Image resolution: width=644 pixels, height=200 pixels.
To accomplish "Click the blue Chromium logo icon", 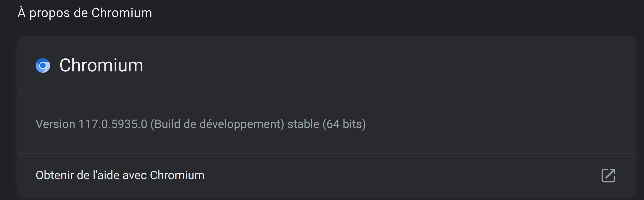I will coord(43,65).
